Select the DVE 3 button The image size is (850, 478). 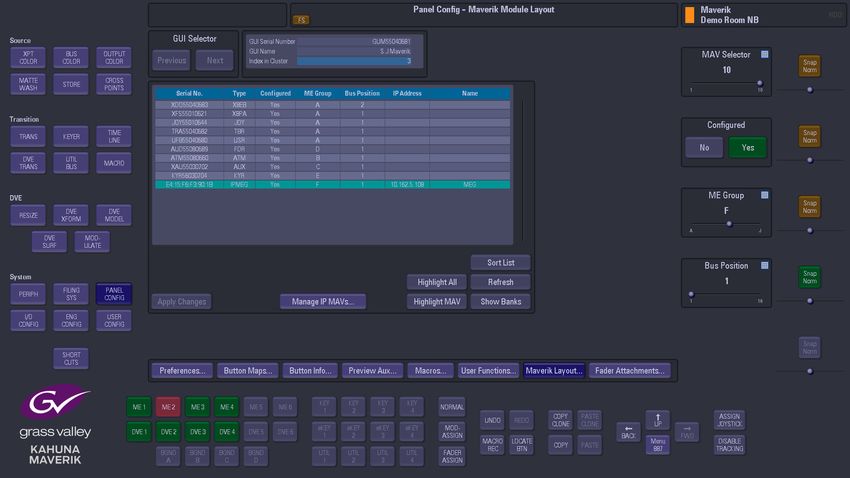[197, 432]
